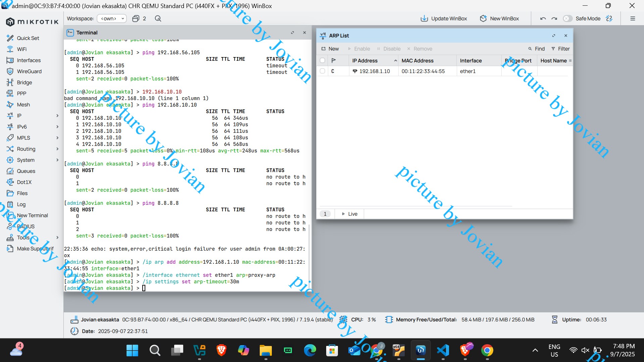Click Update WinBox
This screenshot has width=644, height=362.
click(x=444, y=18)
